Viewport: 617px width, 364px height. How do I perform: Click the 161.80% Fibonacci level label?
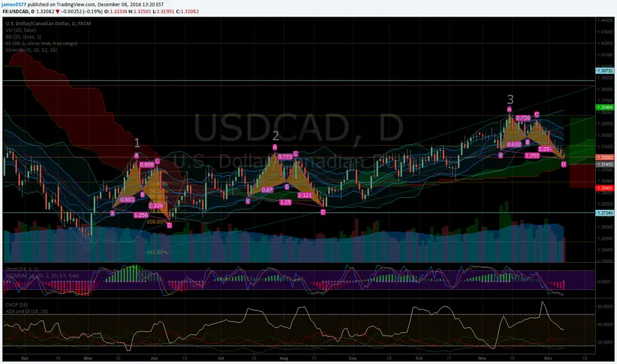point(157,252)
